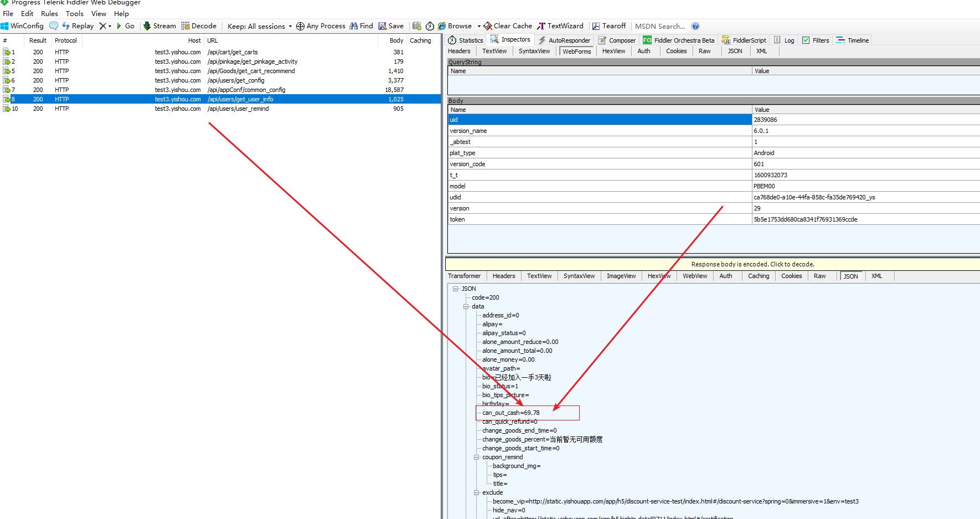Replay the selected session
Image resolution: width=980 pixels, height=519 pixels.
(x=78, y=26)
